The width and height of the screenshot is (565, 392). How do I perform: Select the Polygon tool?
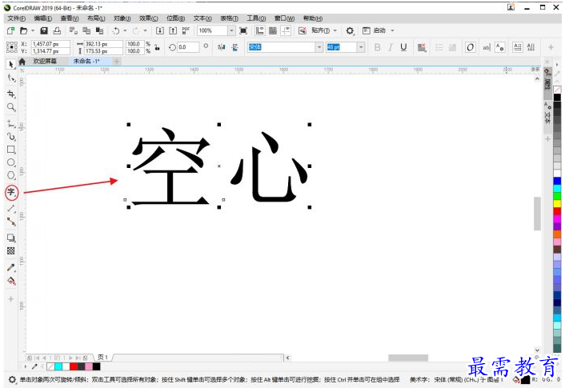(11, 175)
